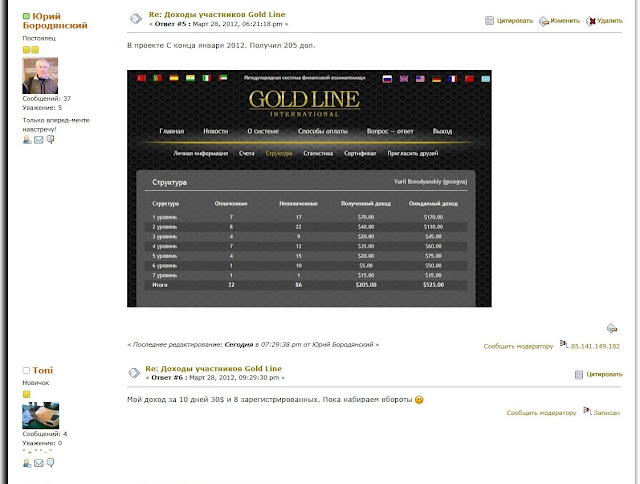This screenshot has height=484, width=640.
Task: Open the username link 'Toni'
Action: (x=44, y=370)
